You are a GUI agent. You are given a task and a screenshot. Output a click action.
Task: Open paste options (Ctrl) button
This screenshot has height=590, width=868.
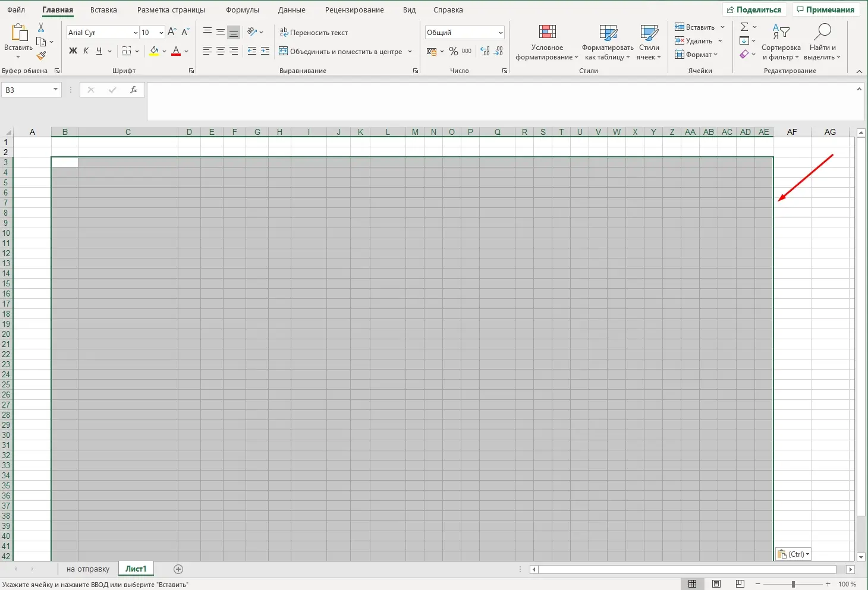point(793,554)
